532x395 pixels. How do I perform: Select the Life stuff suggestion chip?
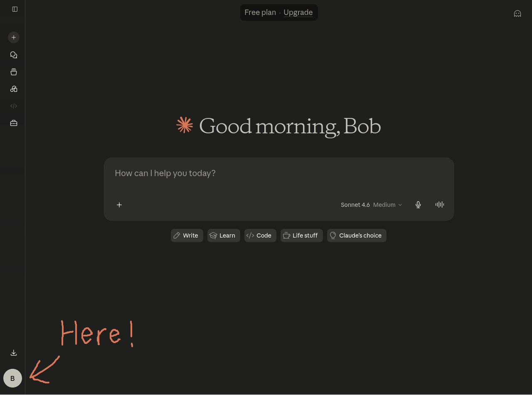coord(302,236)
